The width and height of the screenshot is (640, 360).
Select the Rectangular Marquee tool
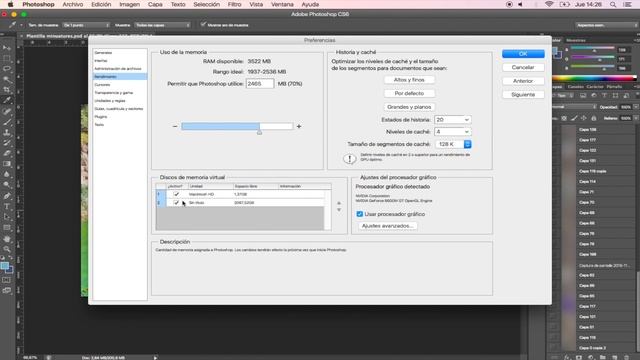[x=7, y=58]
